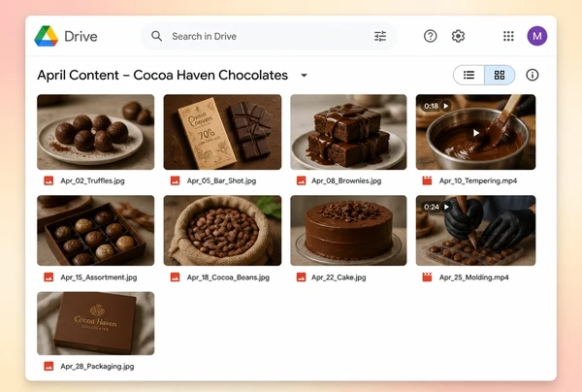Image resolution: width=582 pixels, height=392 pixels.
Task: Open the truffles photo thumbnail
Action: tap(96, 132)
